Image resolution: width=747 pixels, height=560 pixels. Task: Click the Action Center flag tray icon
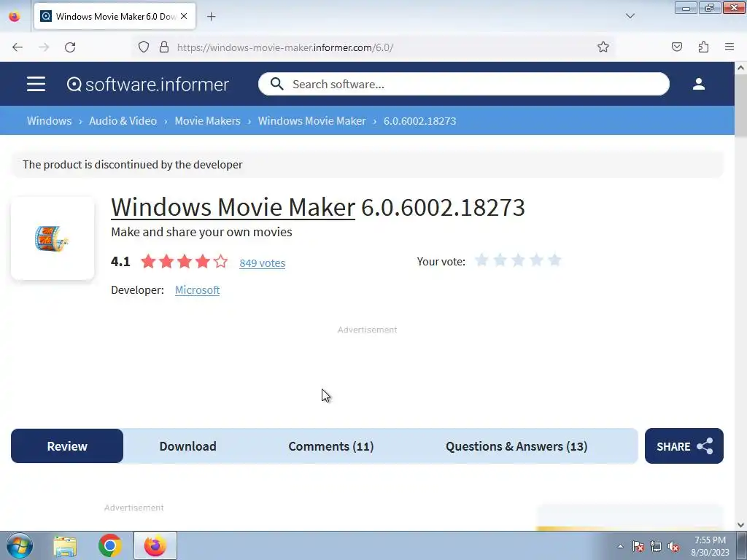click(638, 546)
